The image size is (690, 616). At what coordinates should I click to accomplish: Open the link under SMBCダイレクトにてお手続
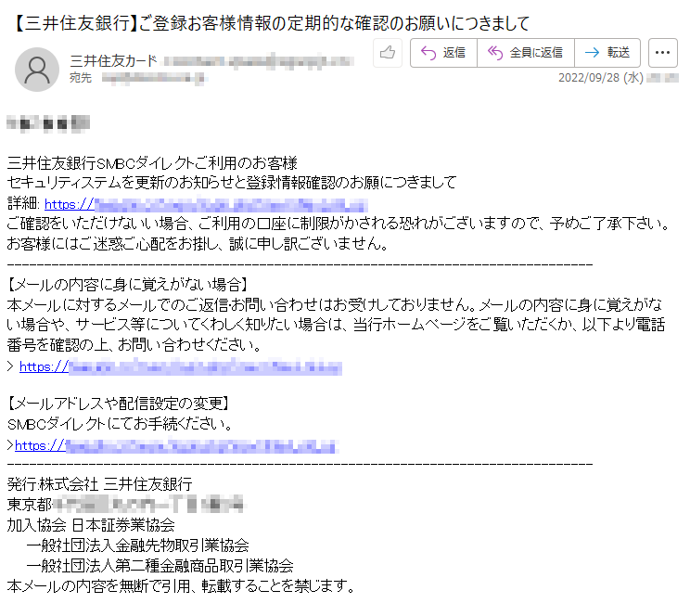pyautogui.click(x=176, y=446)
